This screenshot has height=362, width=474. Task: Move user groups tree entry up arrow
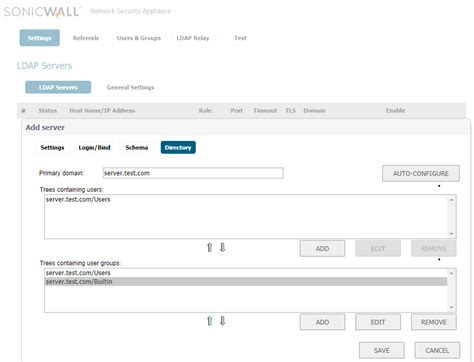coord(209,321)
